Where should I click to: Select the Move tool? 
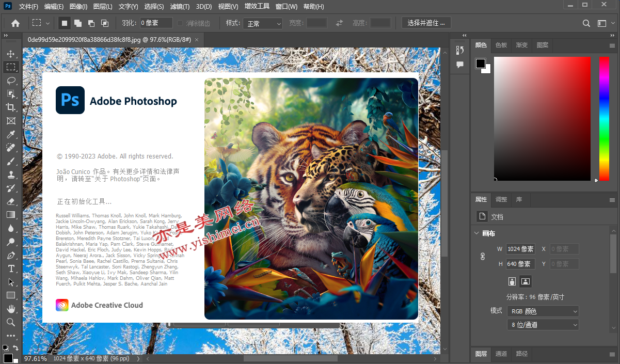(11, 54)
